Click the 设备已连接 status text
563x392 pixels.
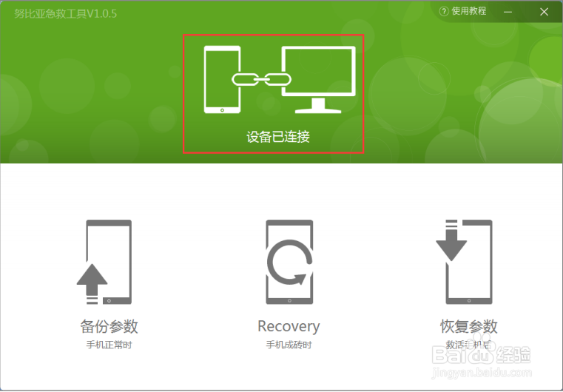[x=278, y=137]
